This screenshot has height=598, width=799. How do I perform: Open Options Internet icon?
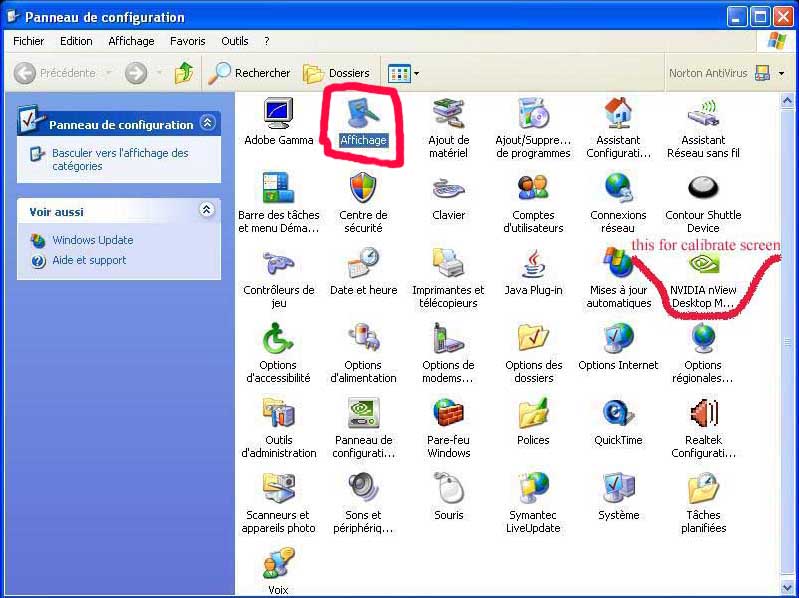[618, 347]
